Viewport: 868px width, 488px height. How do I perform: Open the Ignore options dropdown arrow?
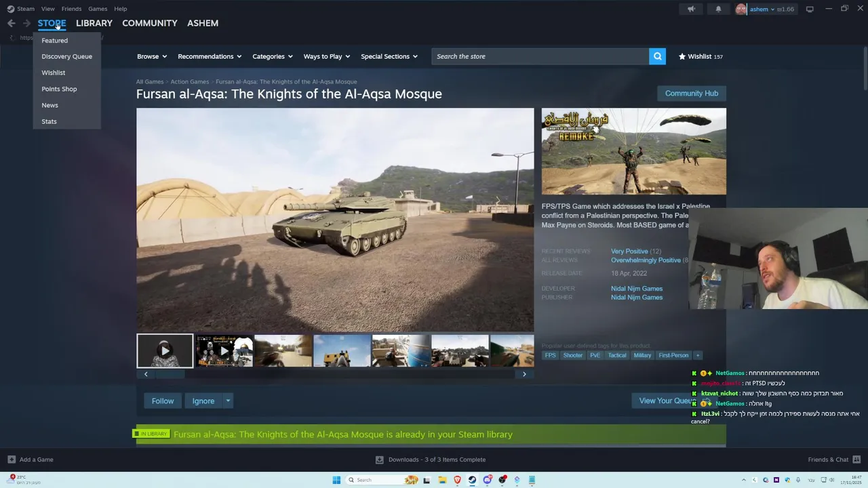pos(228,401)
